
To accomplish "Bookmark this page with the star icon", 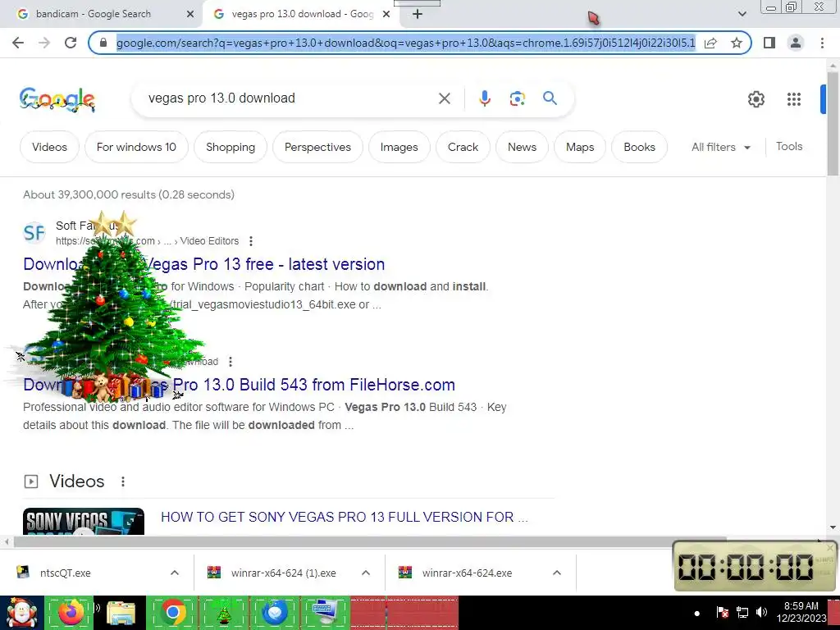I will [737, 43].
